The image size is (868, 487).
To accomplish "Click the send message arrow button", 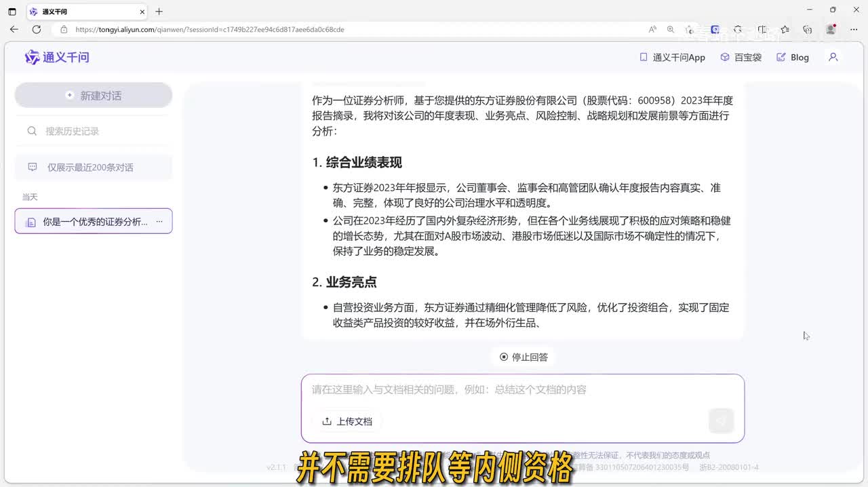I will click(x=721, y=421).
